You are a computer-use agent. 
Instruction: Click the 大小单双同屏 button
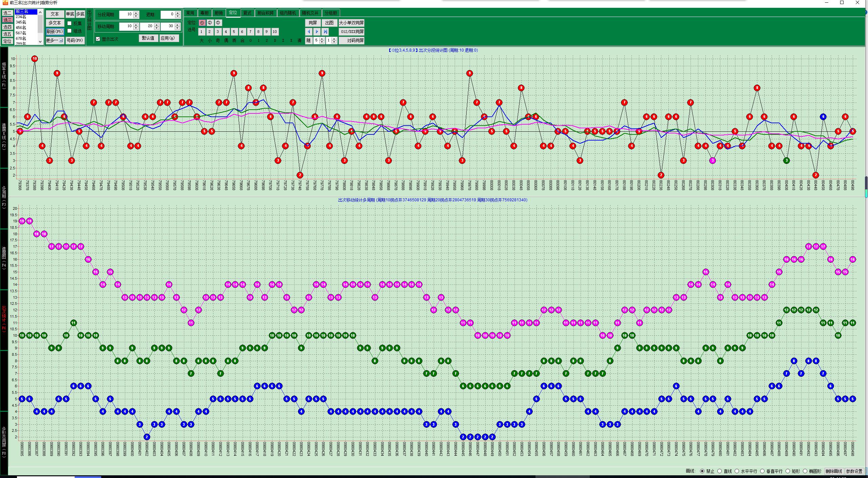pos(352,23)
